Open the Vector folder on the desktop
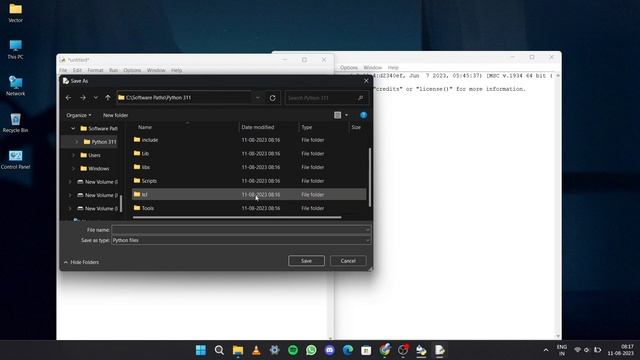Screen dimensions: 640x360 tap(16, 13)
